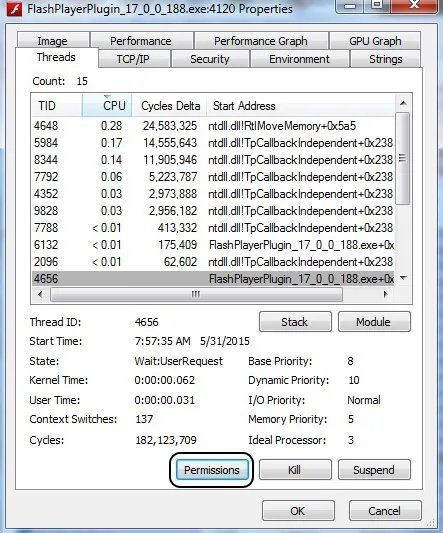443x533 pixels.
Task: Close the Properties window
Action: pos(414,6)
